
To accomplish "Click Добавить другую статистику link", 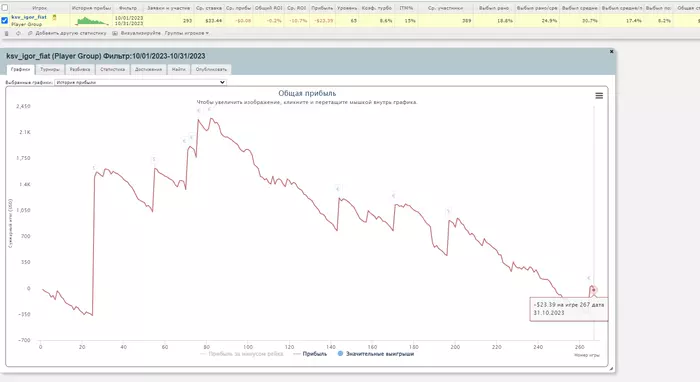I will click(x=71, y=33).
